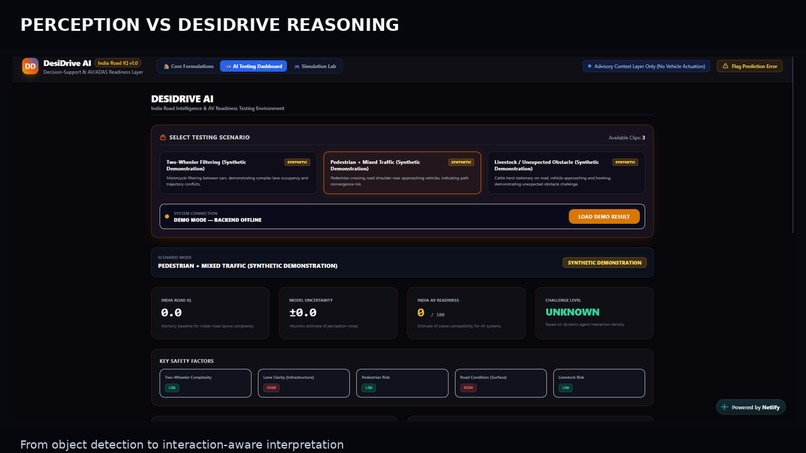Select Pedestrian + Mixed Traffic scenario card
The width and height of the screenshot is (806, 453).
point(402,173)
